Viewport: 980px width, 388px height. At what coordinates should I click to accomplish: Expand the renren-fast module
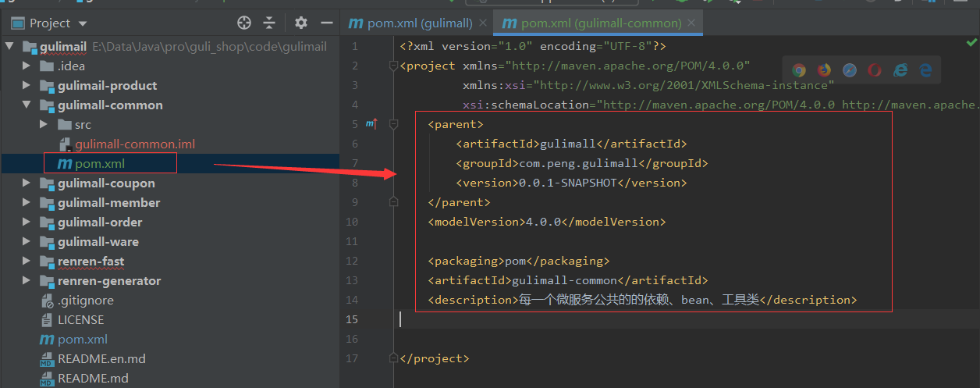click(27, 261)
